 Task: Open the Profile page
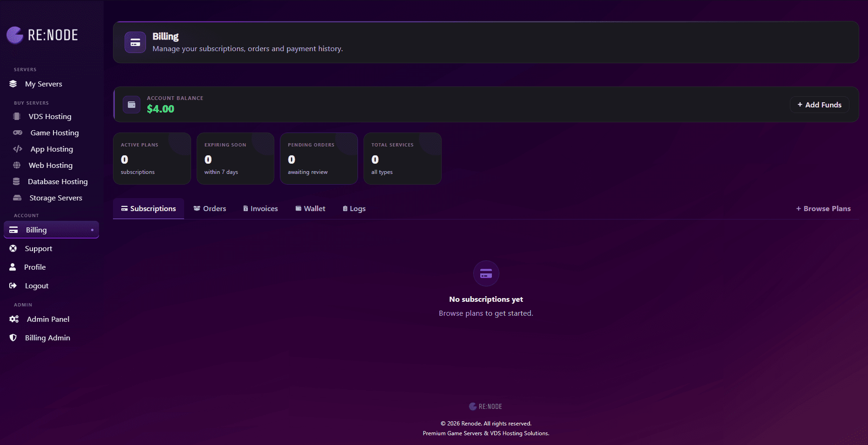pos(51,267)
